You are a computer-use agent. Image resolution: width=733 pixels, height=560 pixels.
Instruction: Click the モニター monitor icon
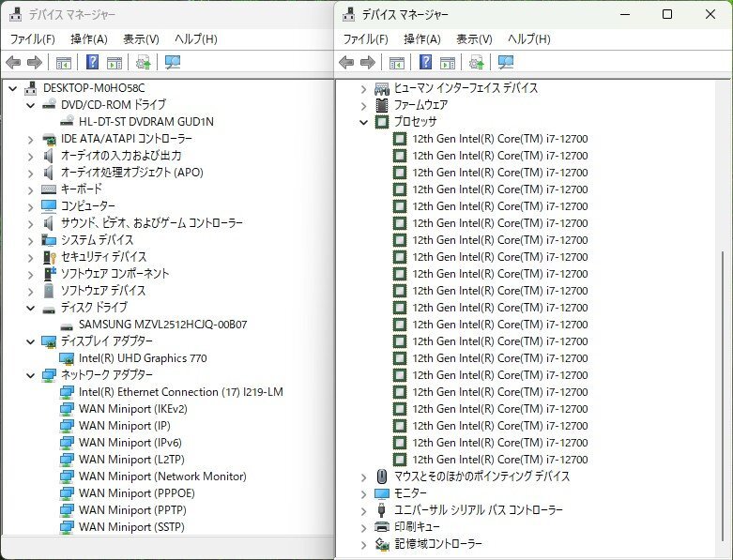[382, 493]
